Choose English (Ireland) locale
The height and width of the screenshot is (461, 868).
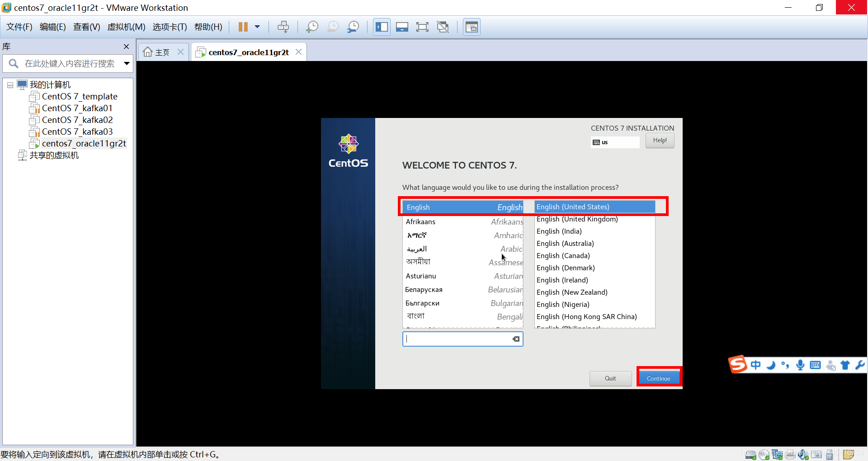594,280
